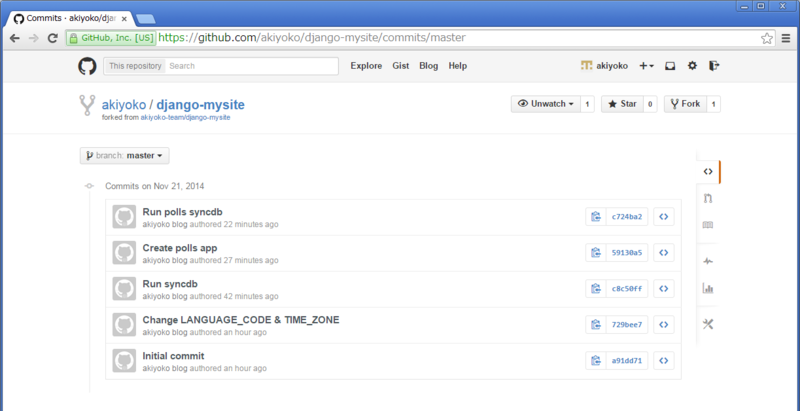Copy SHA for commit 729bee7
800x411 pixels.
click(x=595, y=324)
